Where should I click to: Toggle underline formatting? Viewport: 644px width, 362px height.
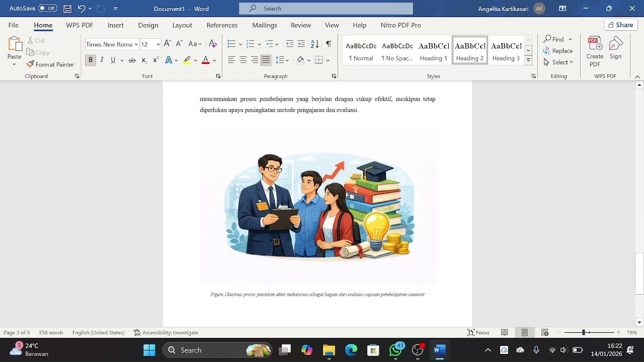113,60
